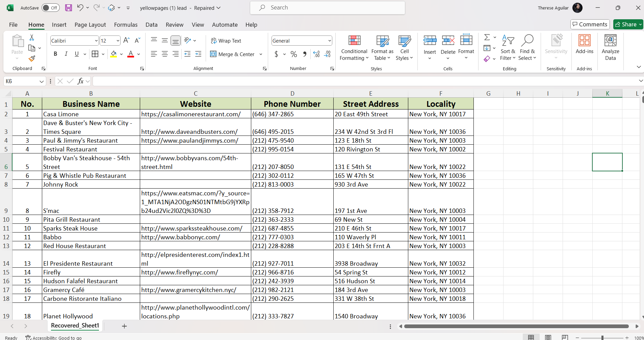Click the Comments button

coord(590,24)
